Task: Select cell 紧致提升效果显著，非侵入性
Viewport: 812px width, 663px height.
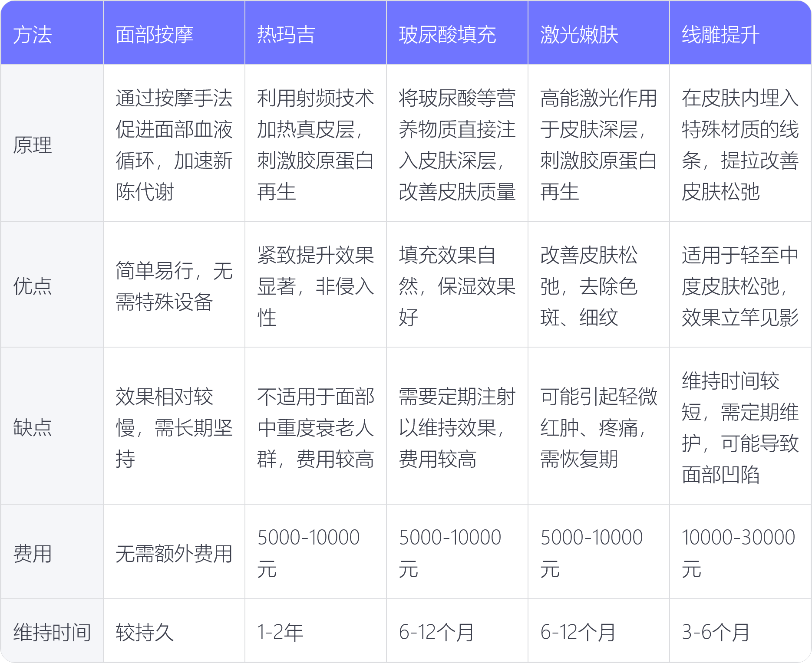Action: point(316,285)
